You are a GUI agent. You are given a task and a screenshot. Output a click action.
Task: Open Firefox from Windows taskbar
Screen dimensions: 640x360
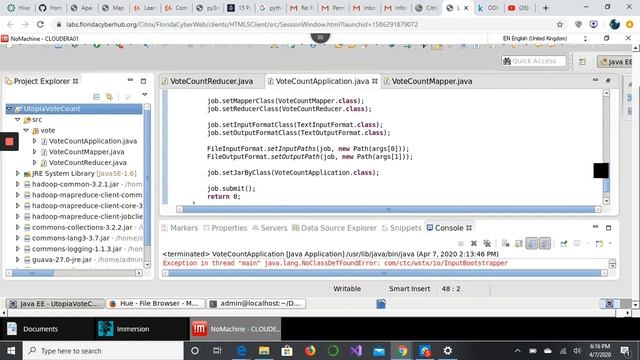(x=310, y=351)
